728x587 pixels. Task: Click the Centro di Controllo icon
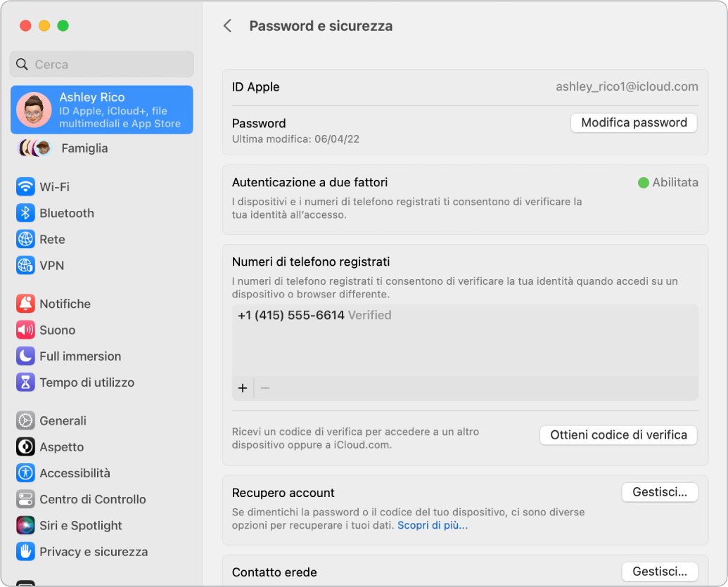click(26, 499)
